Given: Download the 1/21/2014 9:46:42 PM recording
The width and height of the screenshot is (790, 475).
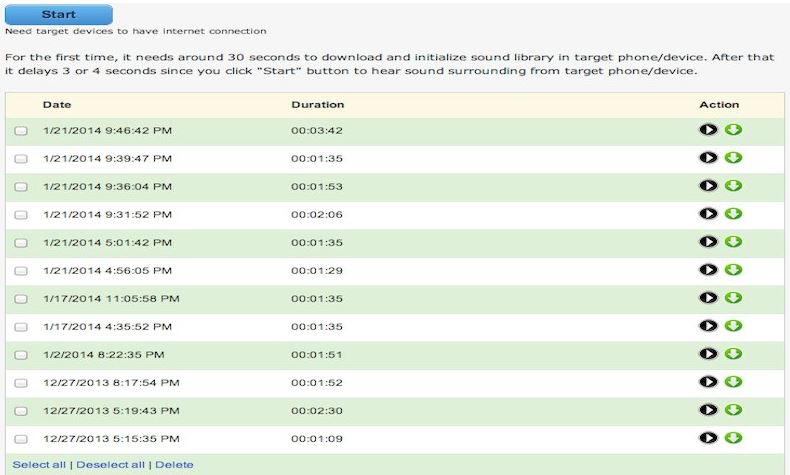Looking at the screenshot, I should pyautogui.click(x=733, y=130).
